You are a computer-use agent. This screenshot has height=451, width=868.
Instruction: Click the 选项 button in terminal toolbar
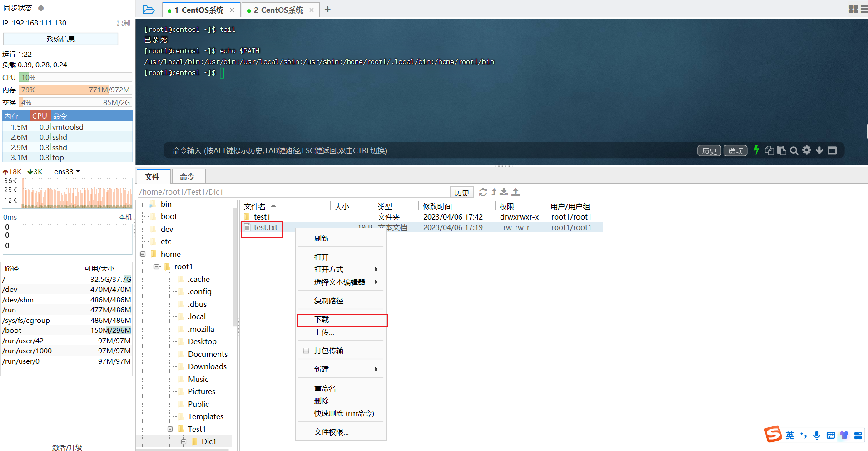pyautogui.click(x=735, y=151)
